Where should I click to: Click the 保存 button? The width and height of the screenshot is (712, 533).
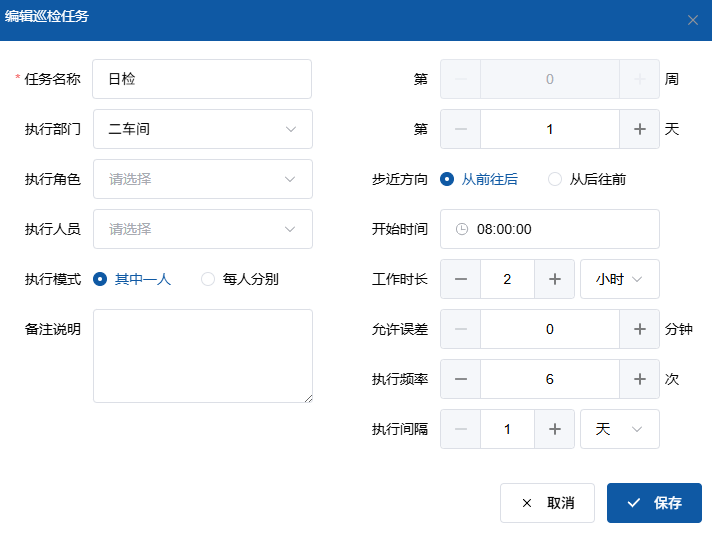point(654,503)
